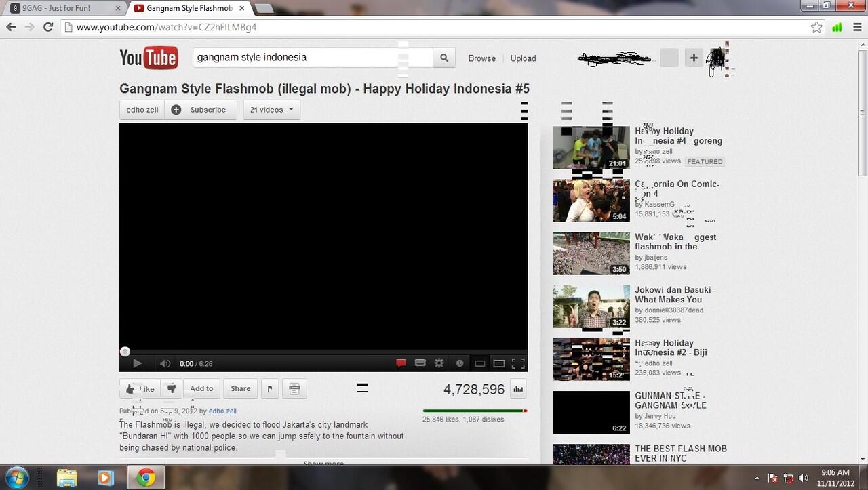Open Chrome wrench menu
The width and height of the screenshot is (868, 490).
click(856, 28)
